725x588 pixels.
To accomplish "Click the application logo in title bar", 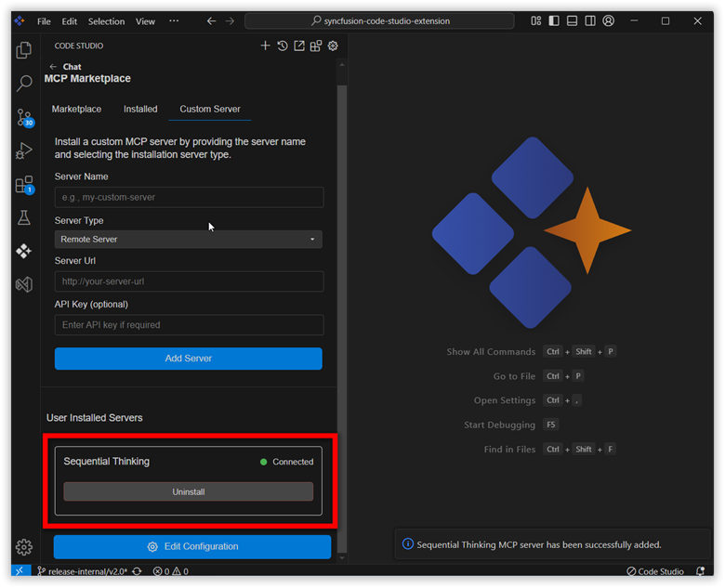I will click(20, 20).
